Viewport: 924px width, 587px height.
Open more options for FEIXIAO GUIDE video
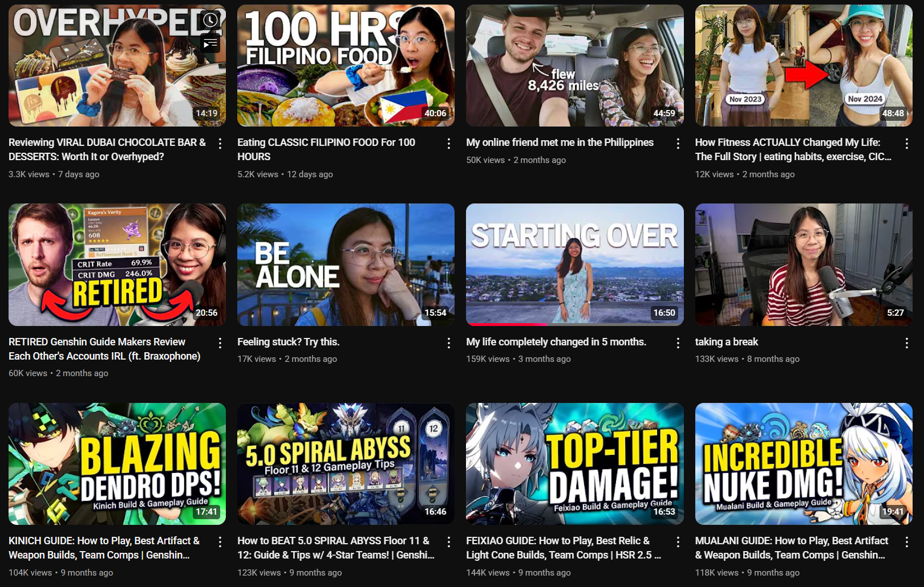click(678, 542)
